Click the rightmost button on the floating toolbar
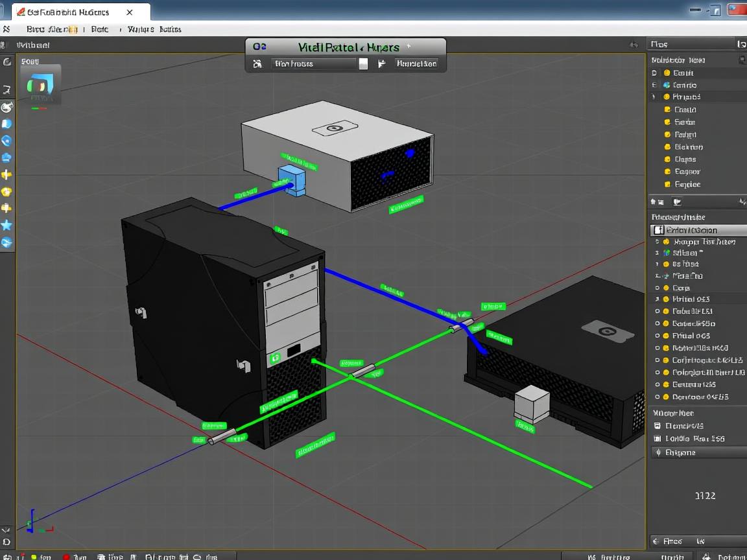 417,64
